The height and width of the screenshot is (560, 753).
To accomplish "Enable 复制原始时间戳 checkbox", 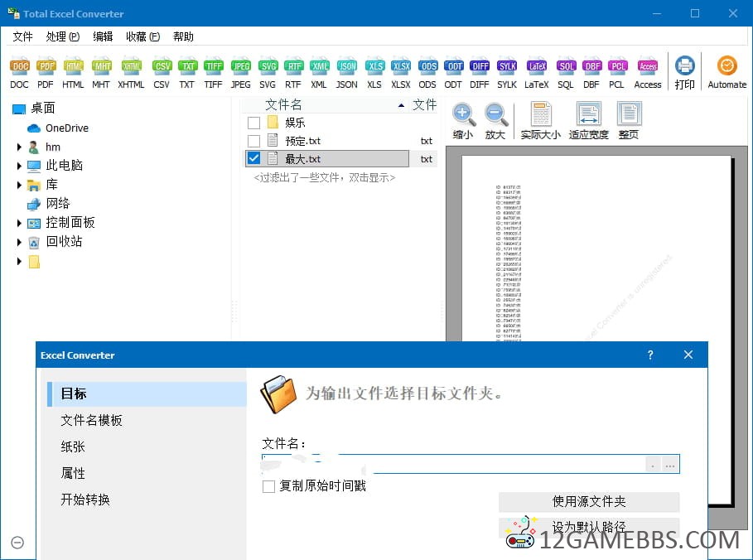I will click(269, 486).
